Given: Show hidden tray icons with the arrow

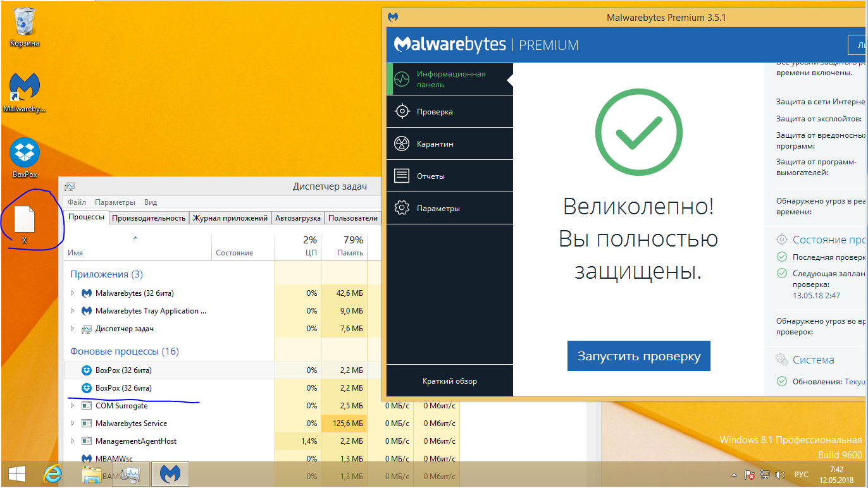Looking at the screenshot, I should [x=735, y=475].
